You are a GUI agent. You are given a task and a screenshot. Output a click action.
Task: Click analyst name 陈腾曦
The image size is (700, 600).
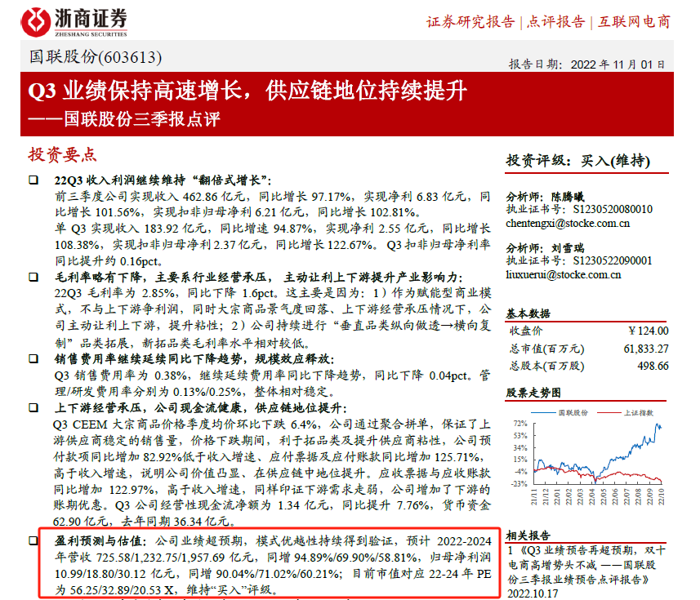(568, 197)
